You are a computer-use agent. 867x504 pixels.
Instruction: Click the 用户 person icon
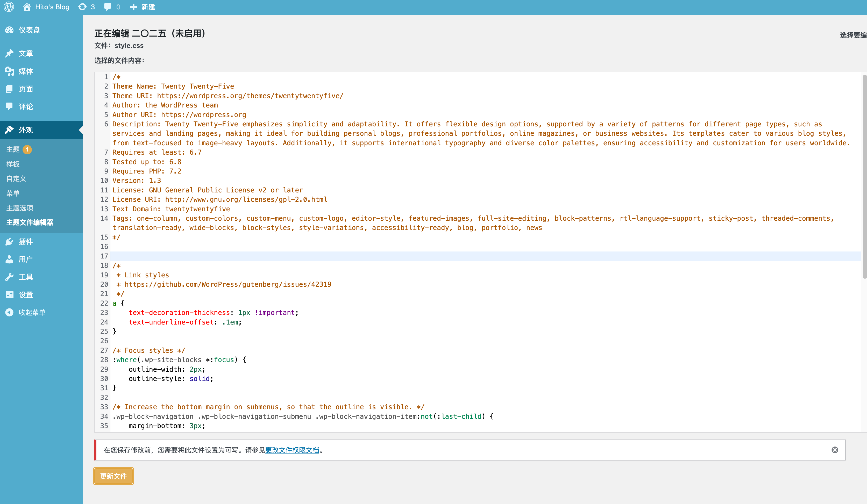[9, 259]
